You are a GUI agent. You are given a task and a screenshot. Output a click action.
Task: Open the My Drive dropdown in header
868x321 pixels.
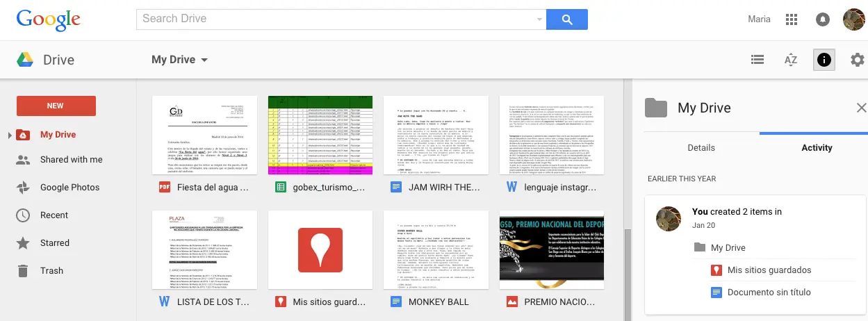point(180,60)
